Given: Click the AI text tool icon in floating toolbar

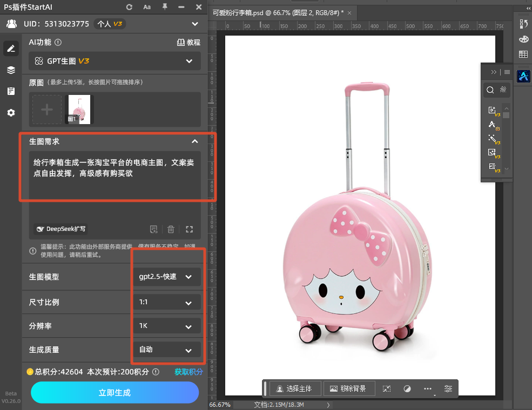Looking at the screenshot, I should [x=493, y=125].
